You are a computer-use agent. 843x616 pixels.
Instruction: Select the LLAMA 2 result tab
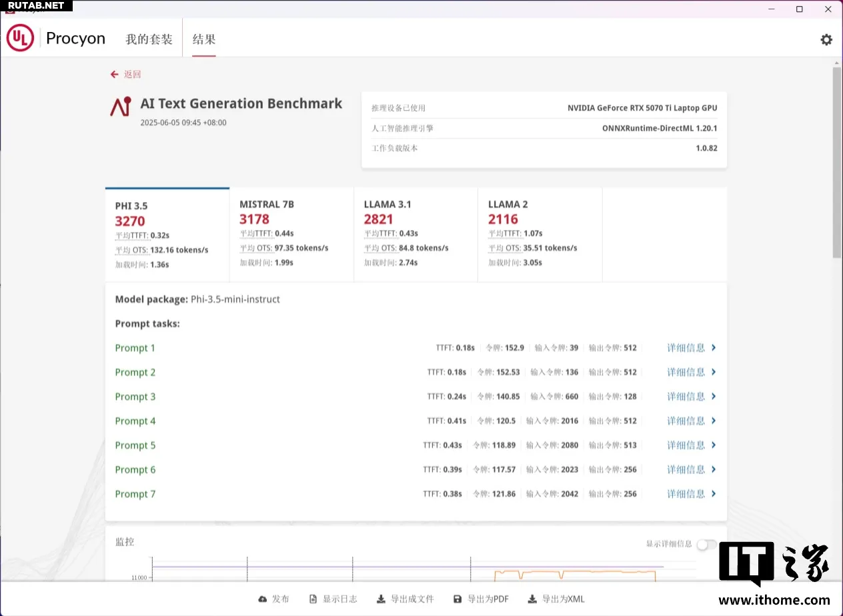540,235
